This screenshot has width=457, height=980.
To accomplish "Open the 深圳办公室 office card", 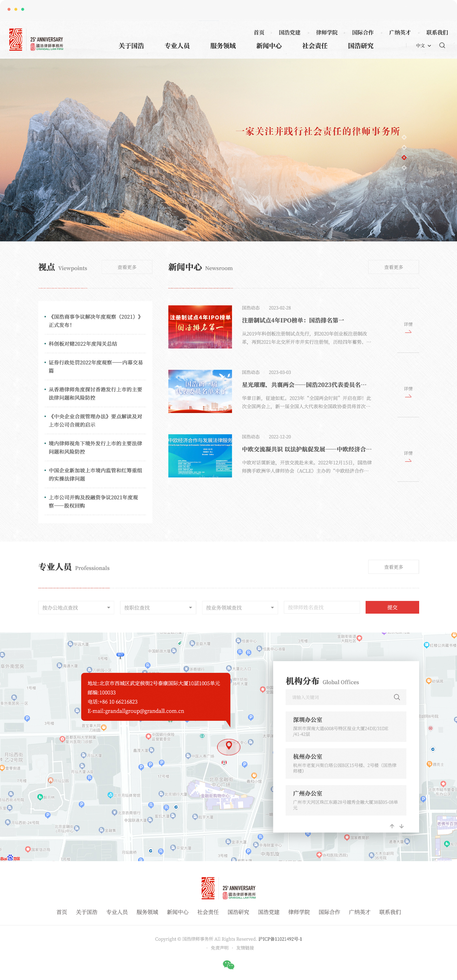I will click(346, 726).
